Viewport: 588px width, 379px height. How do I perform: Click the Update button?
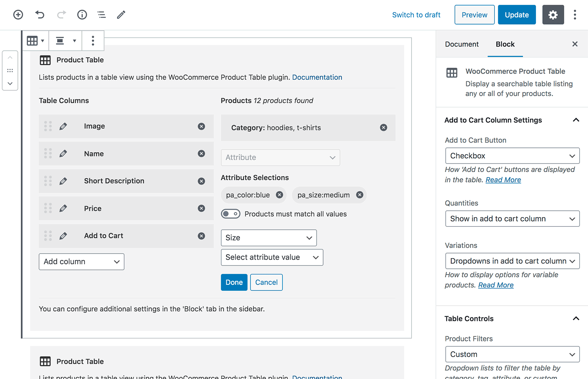coord(517,15)
